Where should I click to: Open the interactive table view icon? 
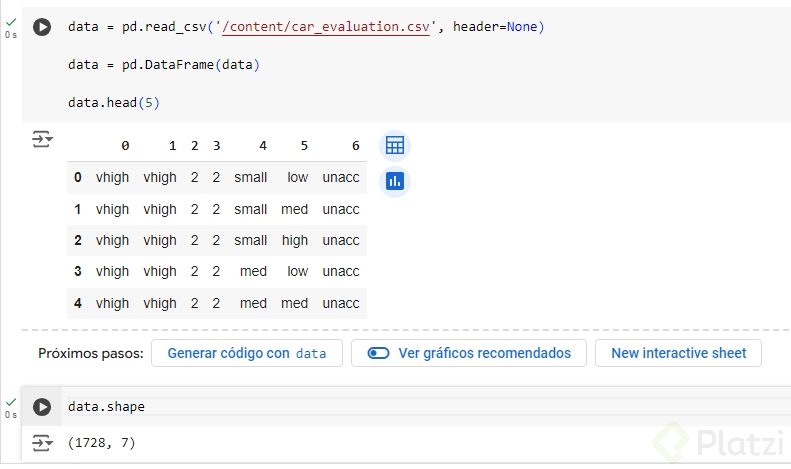point(395,146)
